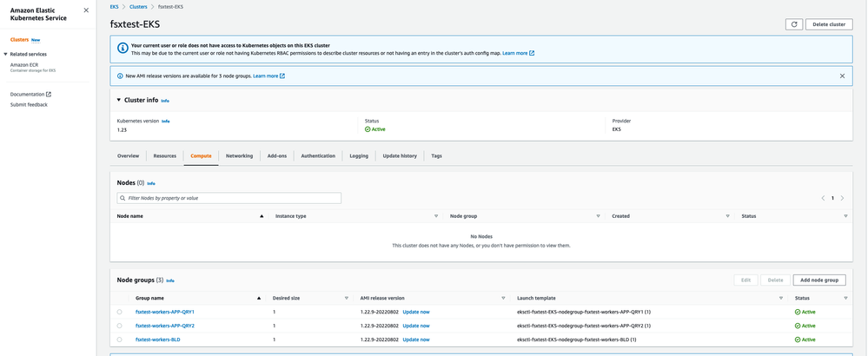The image size is (868, 356).
Task: Open the Launch template column filter
Action: [x=781, y=298]
